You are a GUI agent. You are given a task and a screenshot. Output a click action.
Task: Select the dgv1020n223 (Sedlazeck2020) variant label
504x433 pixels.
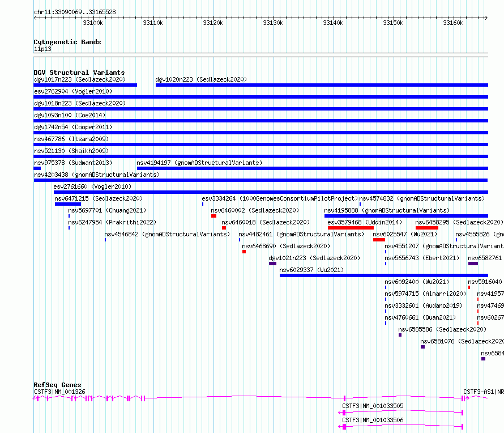pyautogui.click(x=201, y=79)
